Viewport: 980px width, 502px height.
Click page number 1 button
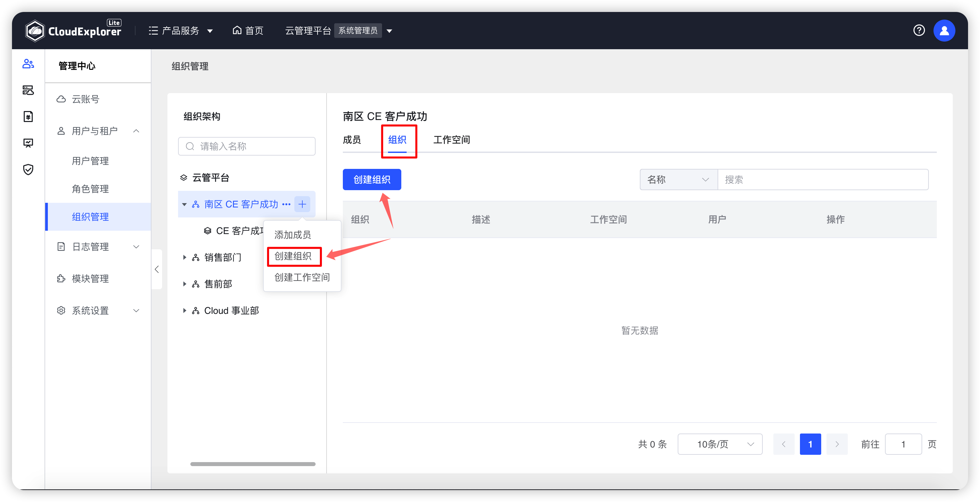[810, 444]
